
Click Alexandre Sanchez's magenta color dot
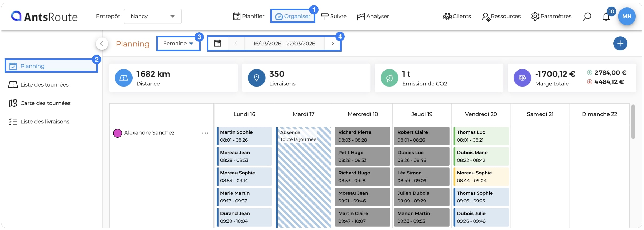pos(118,133)
